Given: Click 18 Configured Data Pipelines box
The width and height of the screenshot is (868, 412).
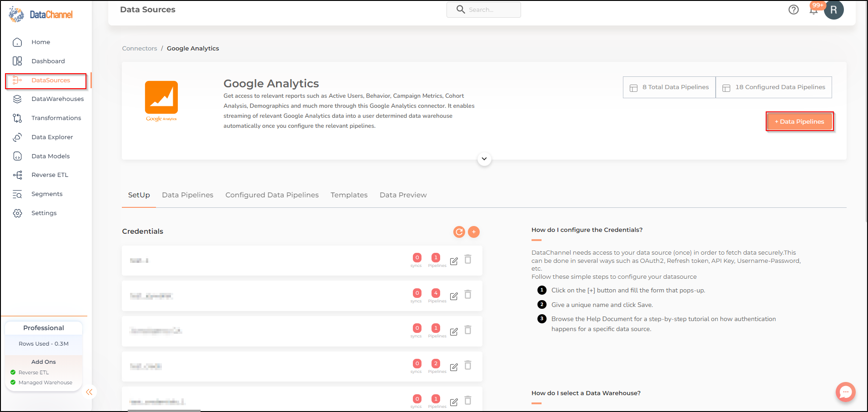Looking at the screenshot, I should click(x=774, y=87).
